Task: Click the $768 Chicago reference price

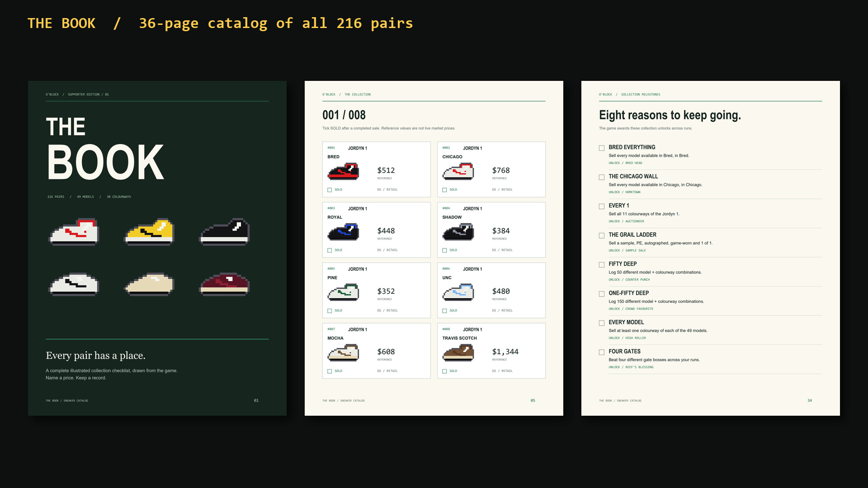Action: click(501, 170)
